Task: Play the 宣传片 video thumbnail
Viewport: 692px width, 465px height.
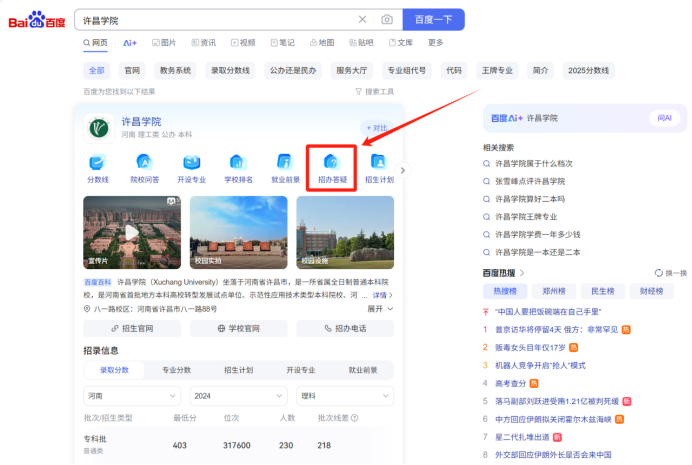Action: (x=132, y=232)
